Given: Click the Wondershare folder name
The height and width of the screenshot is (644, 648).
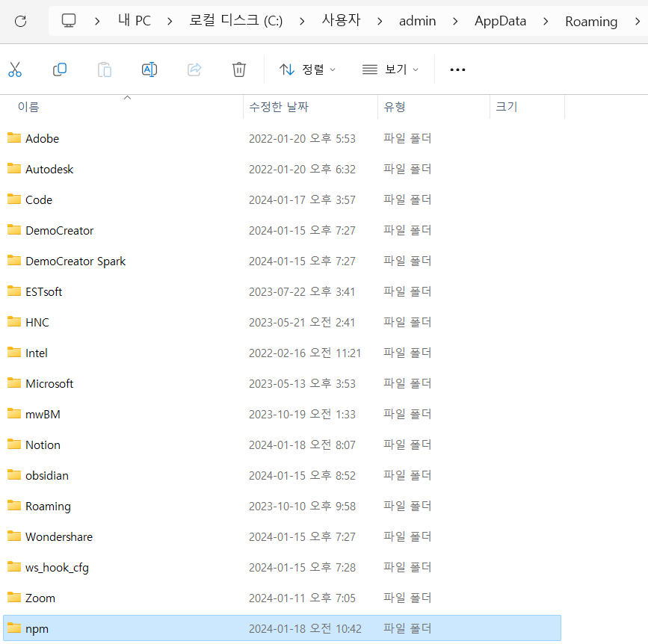Looking at the screenshot, I should 59,536.
